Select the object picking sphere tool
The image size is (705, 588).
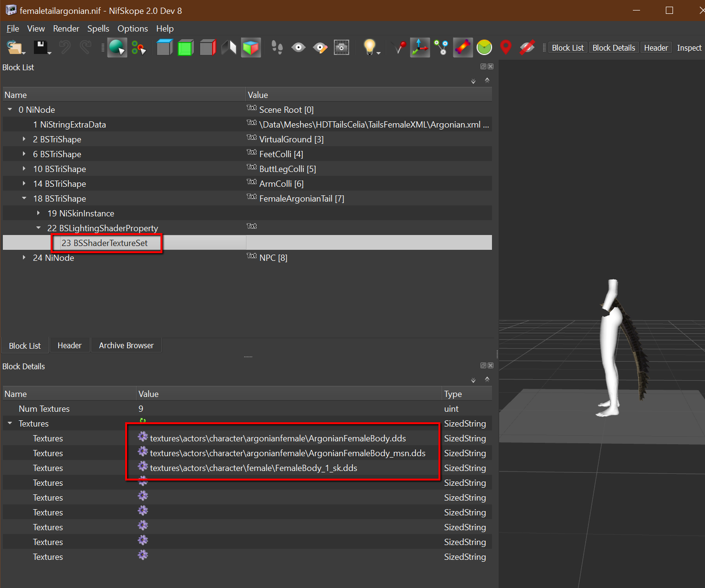click(117, 47)
